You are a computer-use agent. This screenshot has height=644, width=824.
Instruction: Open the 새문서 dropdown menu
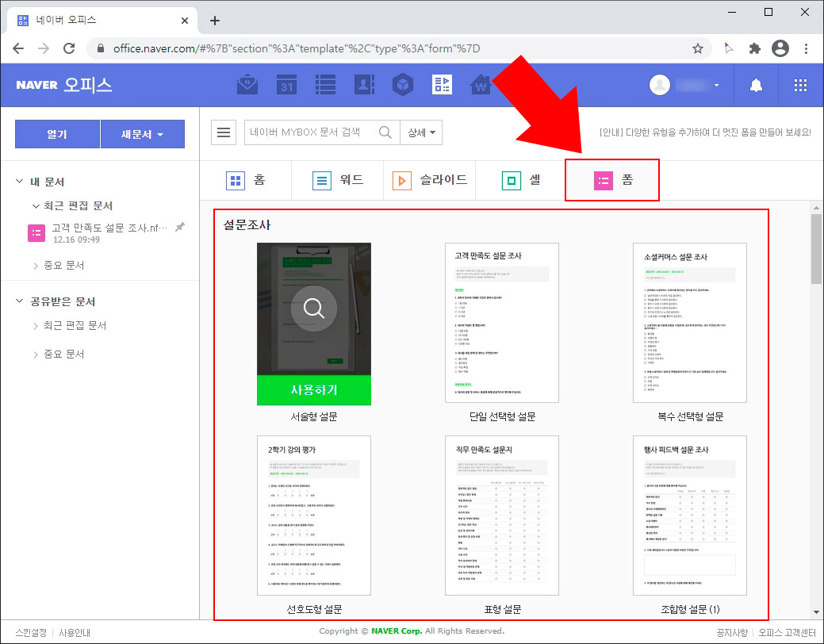[143, 134]
